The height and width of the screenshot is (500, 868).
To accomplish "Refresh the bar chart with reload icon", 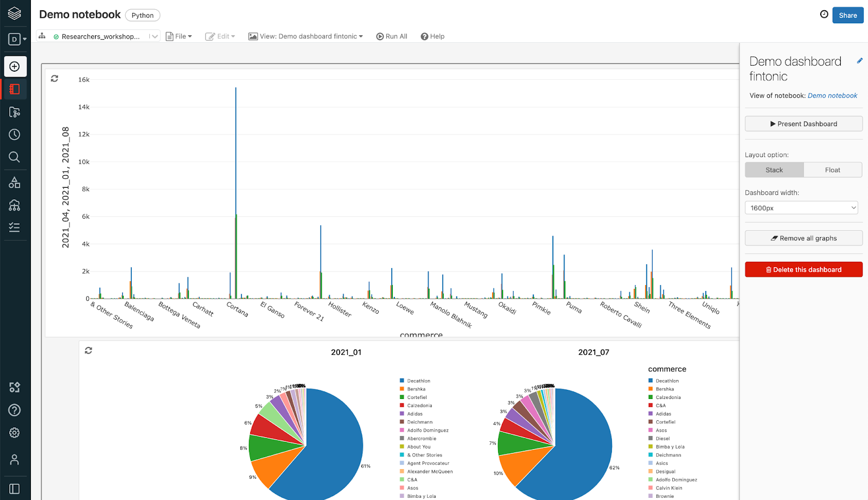I will pos(54,79).
